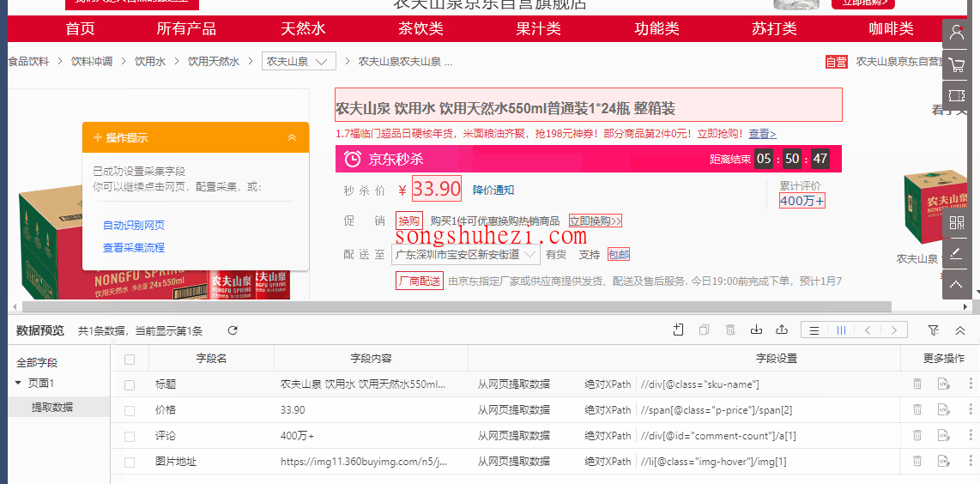Delete the 图片地址 field row
This screenshot has height=484, width=980.
916,462
